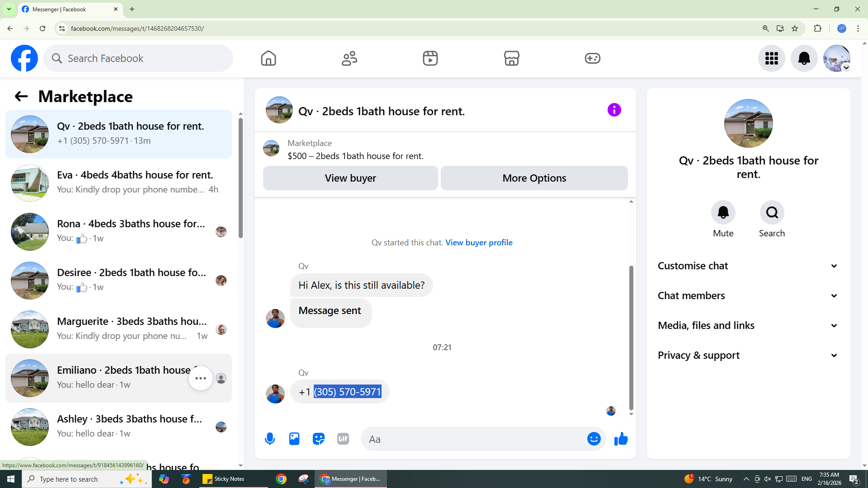
Task: Open Facebook notifications bell
Action: point(804,58)
